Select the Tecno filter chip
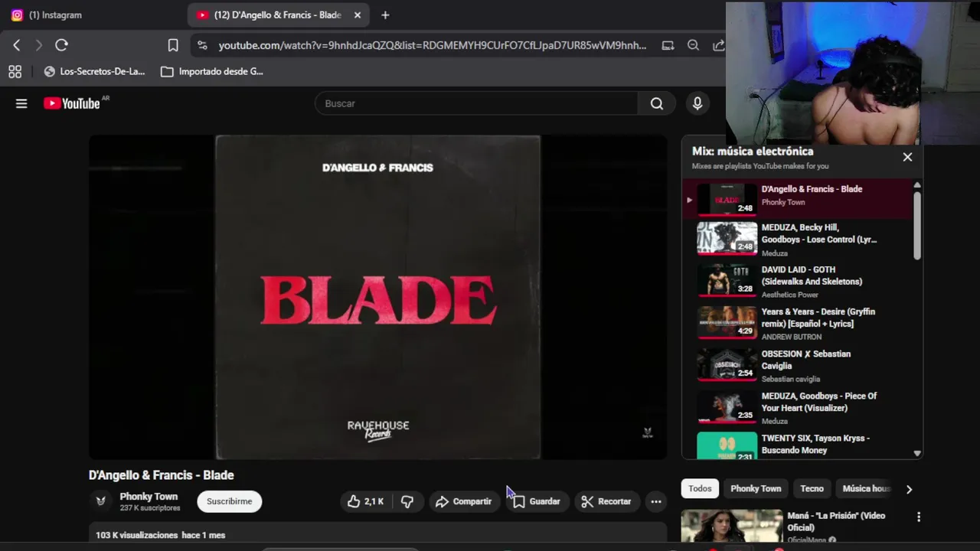 pyautogui.click(x=812, y=488)
